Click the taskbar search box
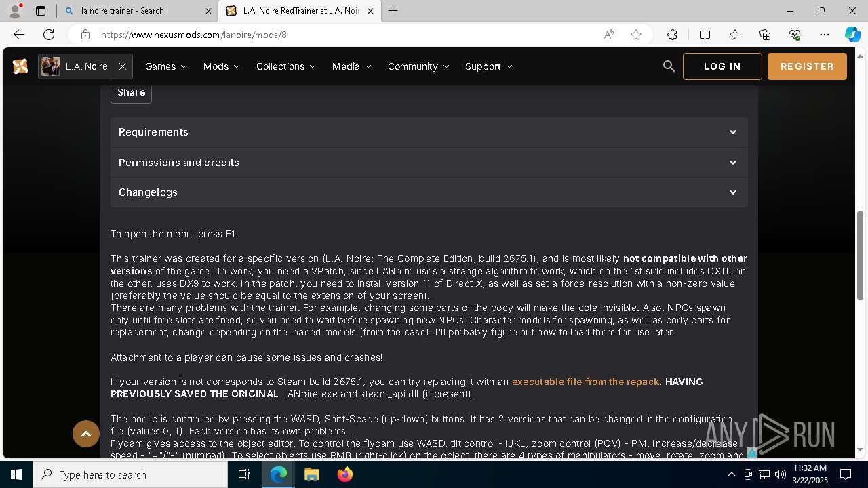This screenshot has height=488, width=868. click(130, 474)
